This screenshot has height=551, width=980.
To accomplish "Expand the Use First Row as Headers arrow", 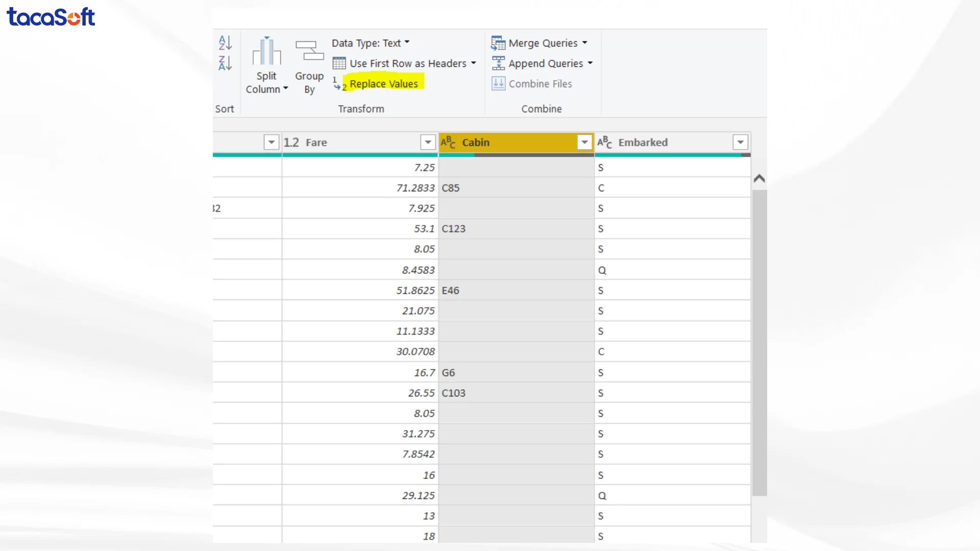I will click(474, 63).
